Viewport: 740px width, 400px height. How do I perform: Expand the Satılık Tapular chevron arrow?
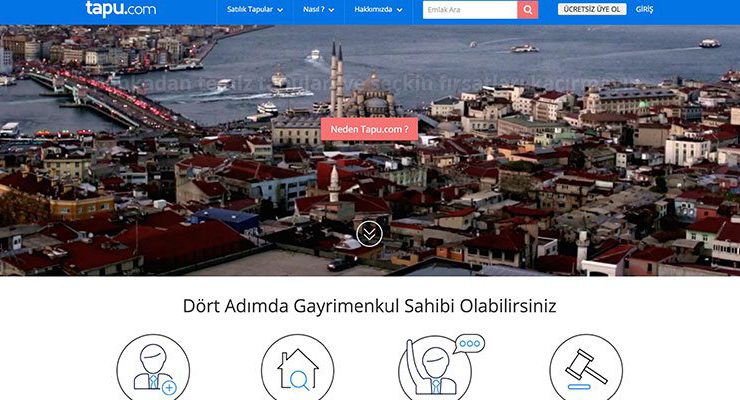(280, 10)
